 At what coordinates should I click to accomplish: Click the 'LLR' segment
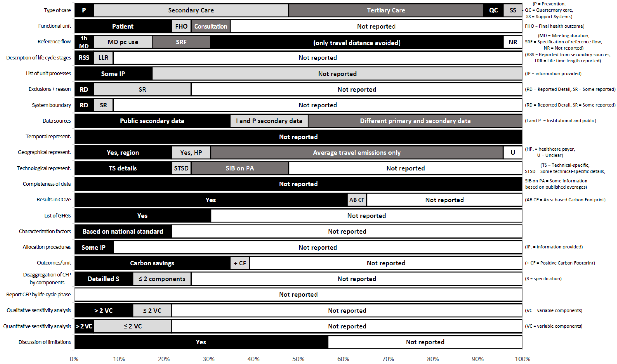coord(103,58)
